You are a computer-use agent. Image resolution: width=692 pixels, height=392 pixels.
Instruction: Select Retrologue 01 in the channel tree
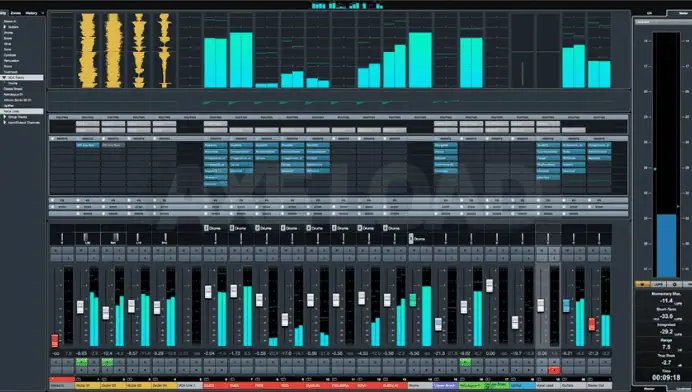(13, 94)
